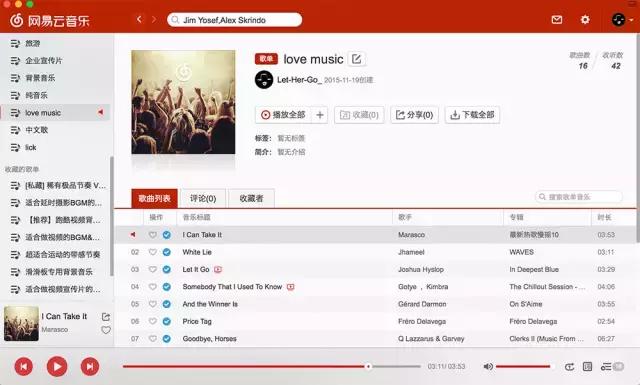Favorite current track in mini player
640x385 pixels.
[106, 330]
